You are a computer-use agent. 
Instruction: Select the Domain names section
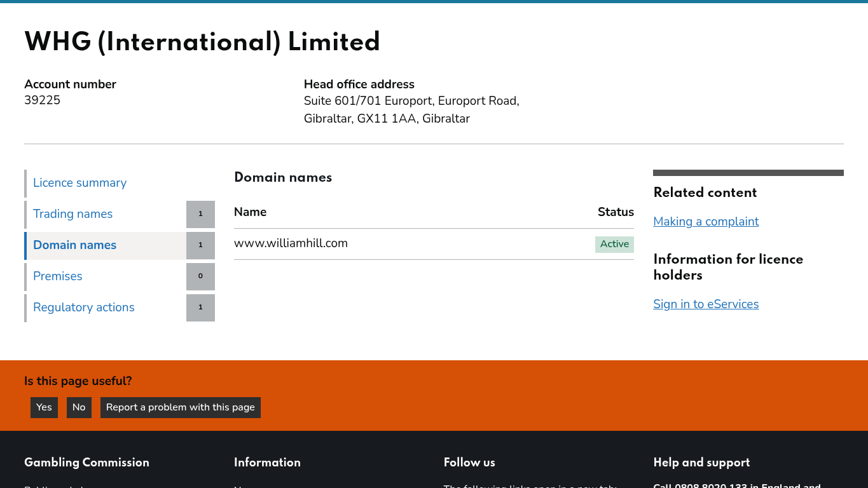click(x=74, y=245)
